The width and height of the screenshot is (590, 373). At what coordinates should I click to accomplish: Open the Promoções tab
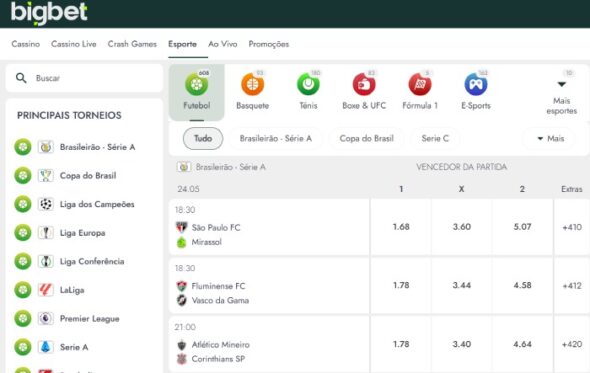click(269, 44)
